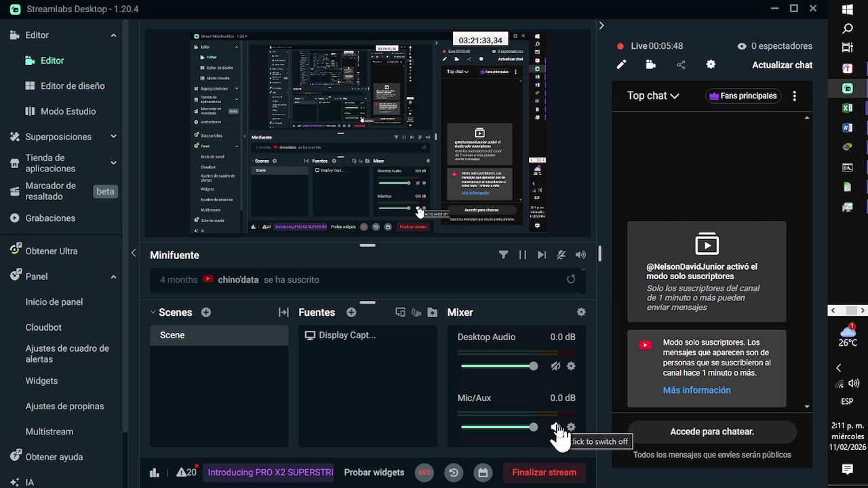Collapse the Panel section in the sidebar

click(x=114, y=277)
